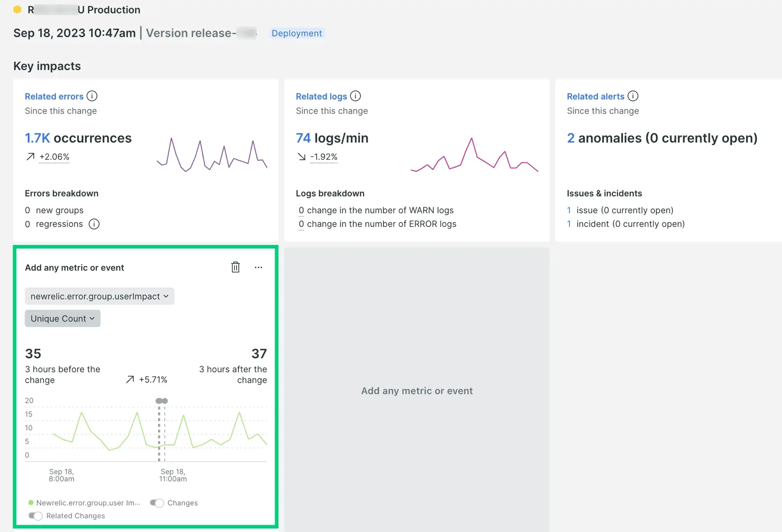Click the 1 issue count link

point(569,210)
